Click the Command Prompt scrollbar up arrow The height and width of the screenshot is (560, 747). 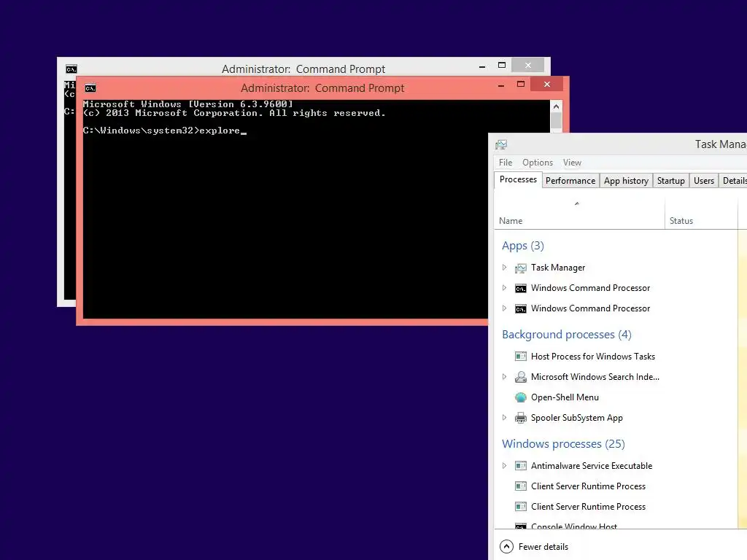pyautogui.click(x=556, y=106)
